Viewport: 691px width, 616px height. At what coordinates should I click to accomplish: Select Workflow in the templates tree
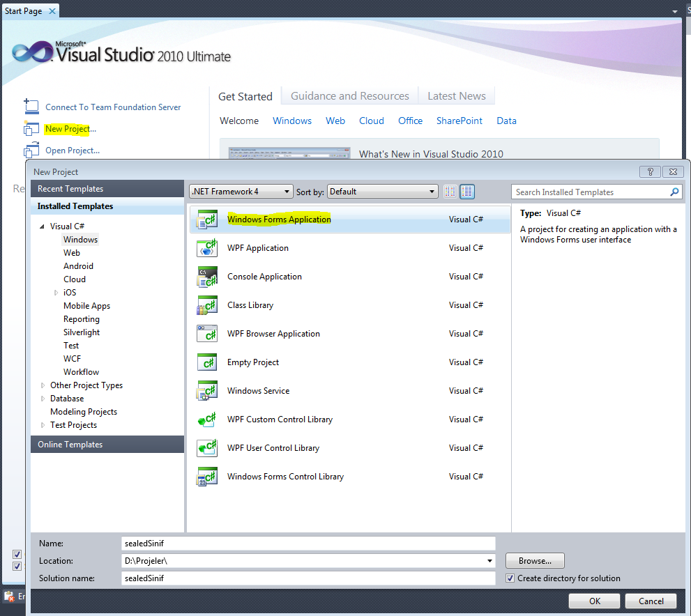tap(81, 372)
